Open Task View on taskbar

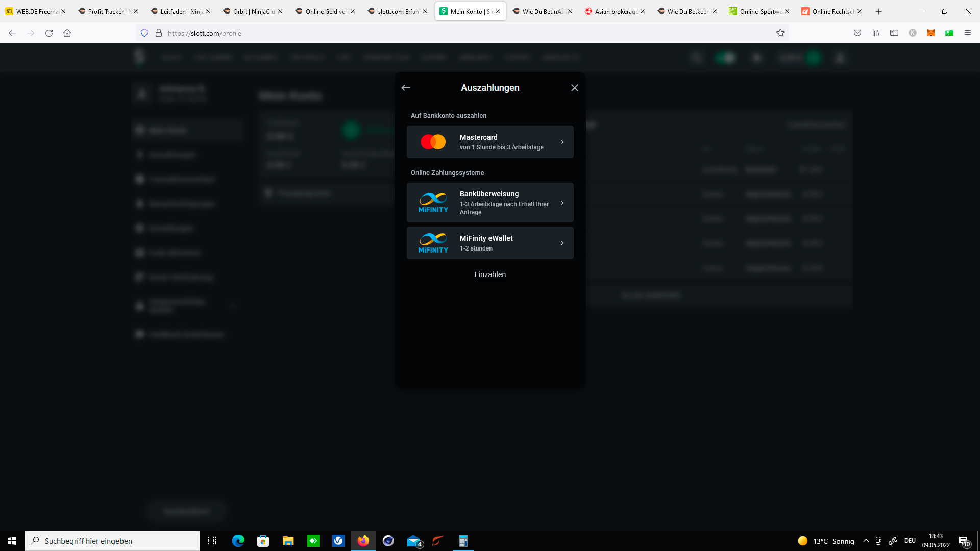tap(212, 541)
